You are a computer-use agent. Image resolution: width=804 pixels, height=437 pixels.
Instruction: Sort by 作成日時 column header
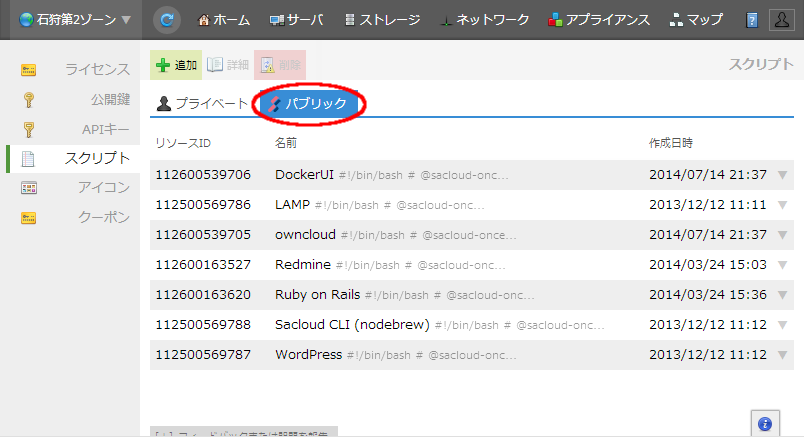point(671,143)
